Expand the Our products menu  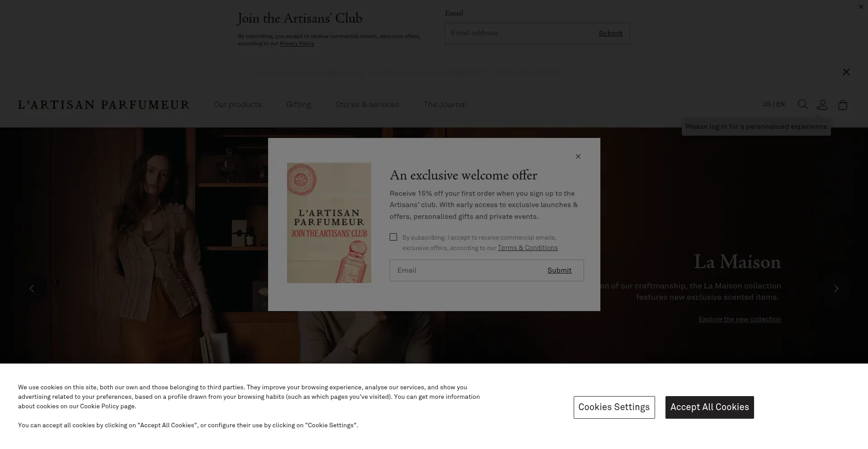pos(237,104)
